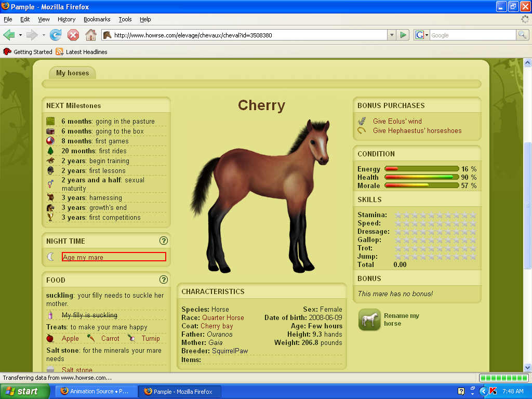Open the Food help question mark
The image size is (532, 399).
[164, 280]
